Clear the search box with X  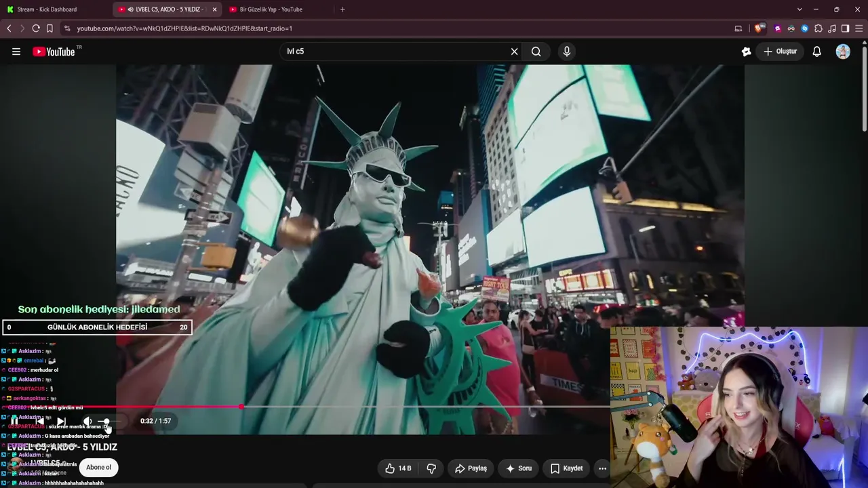pyautogui.click(x=514, y=52)
